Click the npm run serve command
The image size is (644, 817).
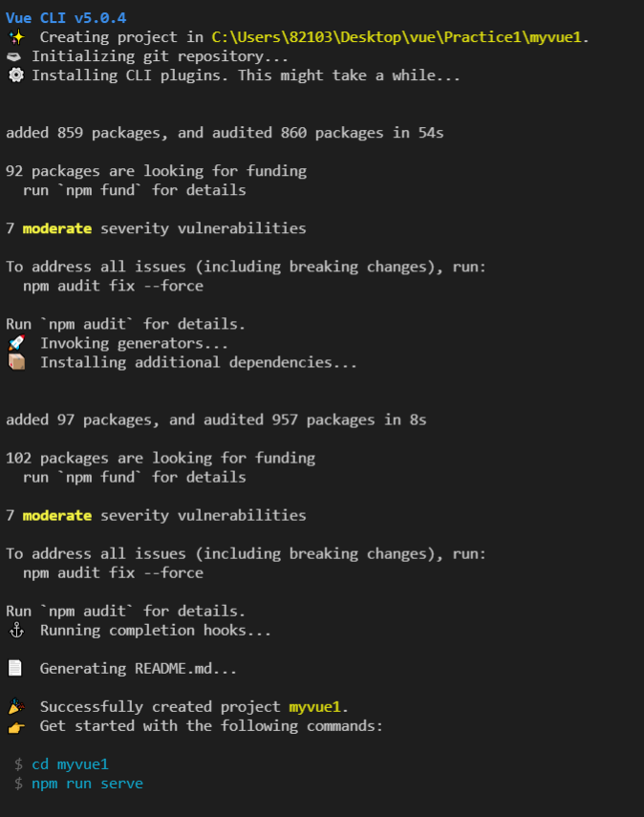(x=88, y=784)
